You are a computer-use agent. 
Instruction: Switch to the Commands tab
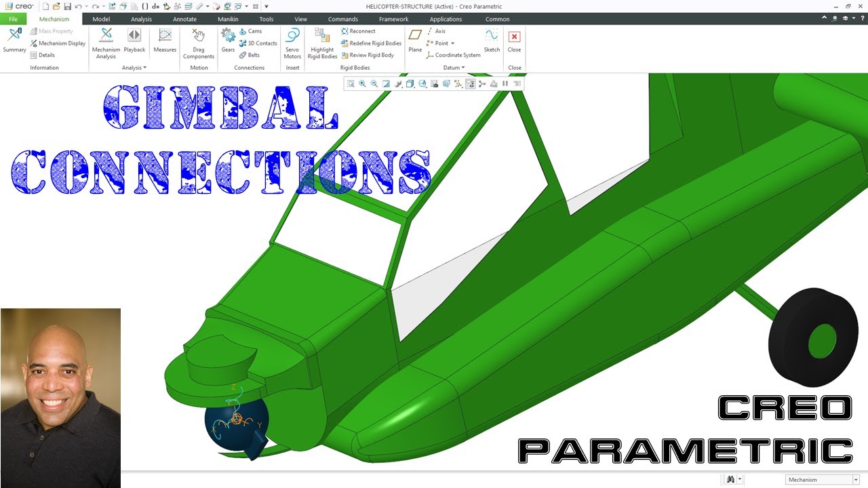pos(343,19)
